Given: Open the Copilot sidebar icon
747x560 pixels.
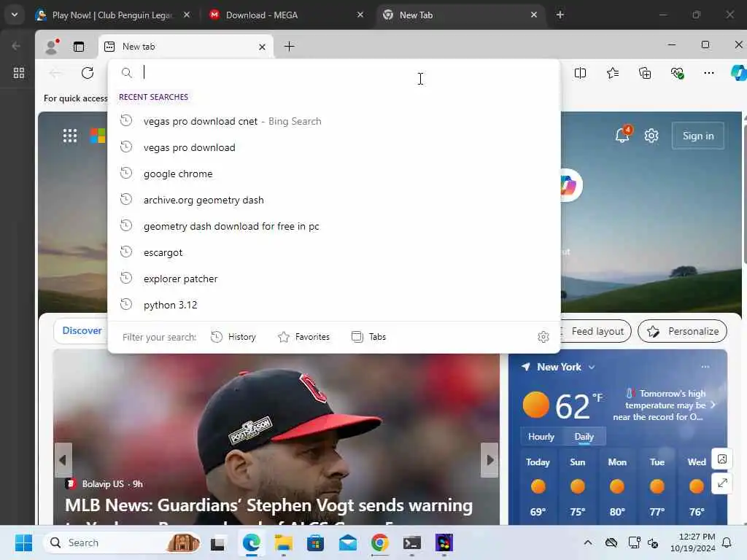Looking at the screenshot, I should coord(739,73).
